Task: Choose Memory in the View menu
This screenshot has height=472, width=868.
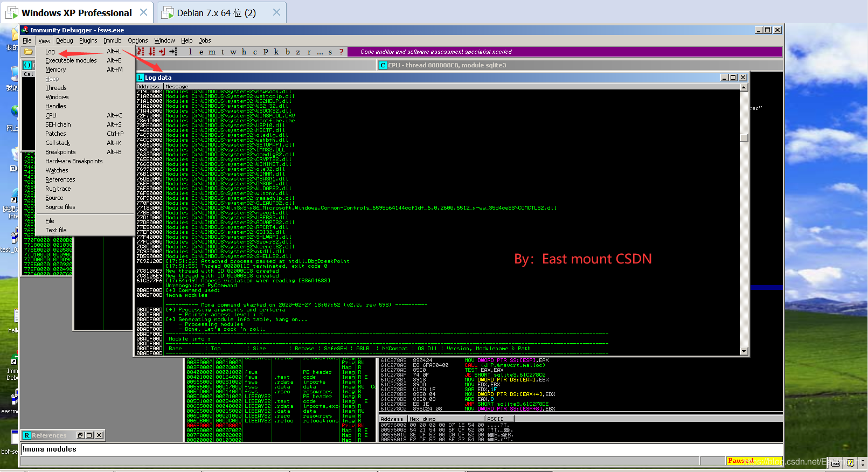Action: click(x=85, y=70)
